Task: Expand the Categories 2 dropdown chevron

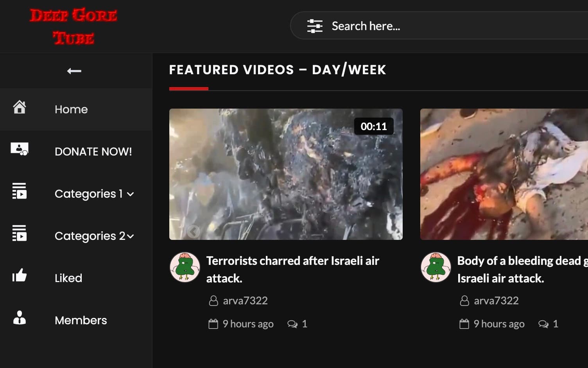Action: (x=131, y=236)
